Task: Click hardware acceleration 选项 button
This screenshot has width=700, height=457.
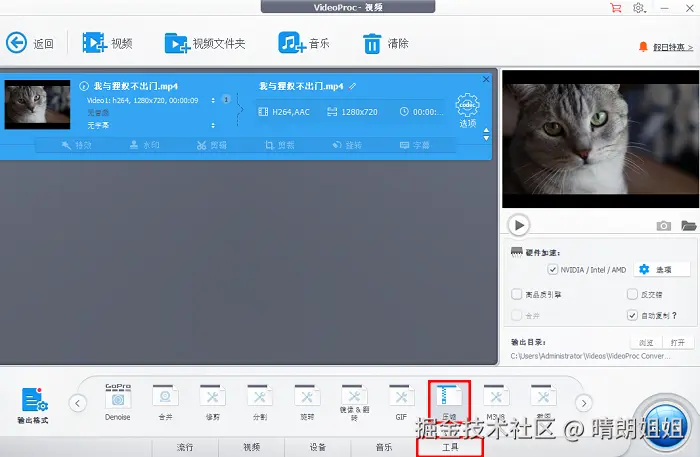Action: point(662,270)
